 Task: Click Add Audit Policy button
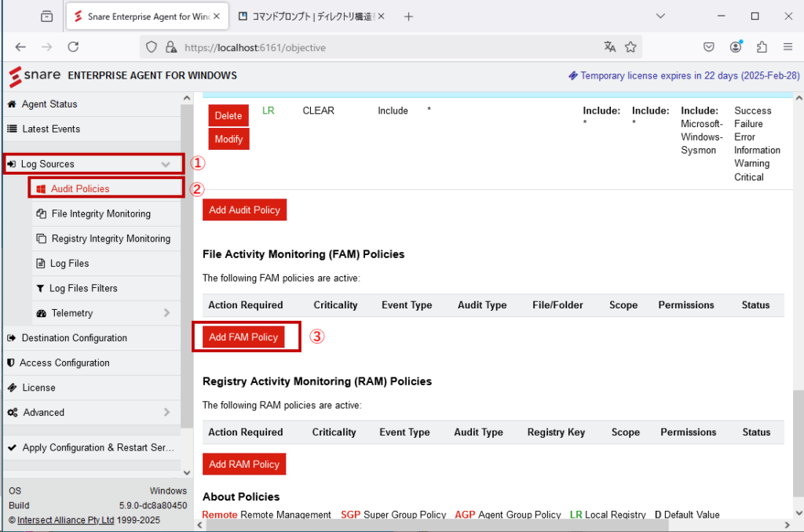point(245,210)
